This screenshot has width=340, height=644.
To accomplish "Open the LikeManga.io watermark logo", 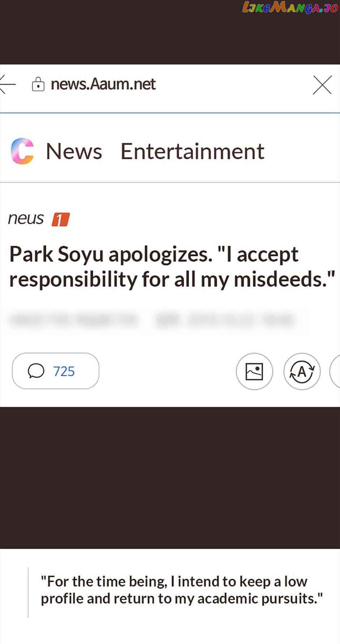I will (x=290, y=8).
